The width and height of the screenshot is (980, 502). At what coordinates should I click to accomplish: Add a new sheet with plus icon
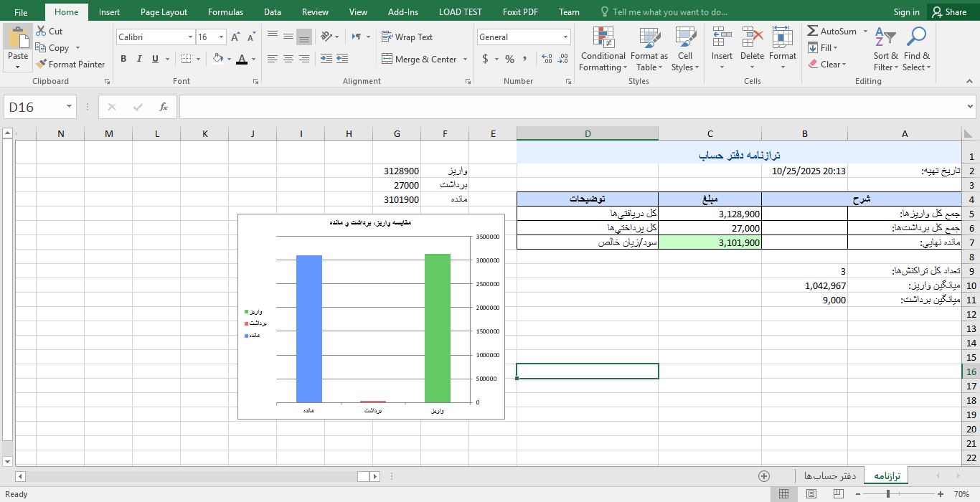tap(764, 476)
